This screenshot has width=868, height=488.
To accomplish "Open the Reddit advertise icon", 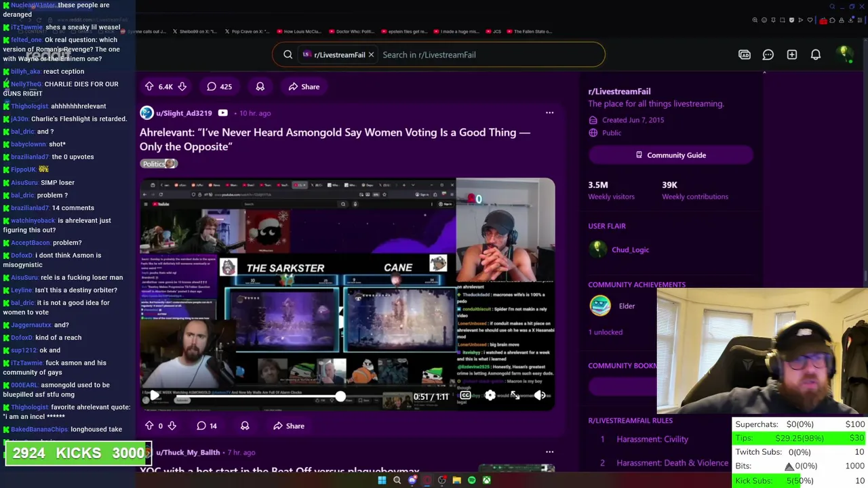I will coord(745,55).
